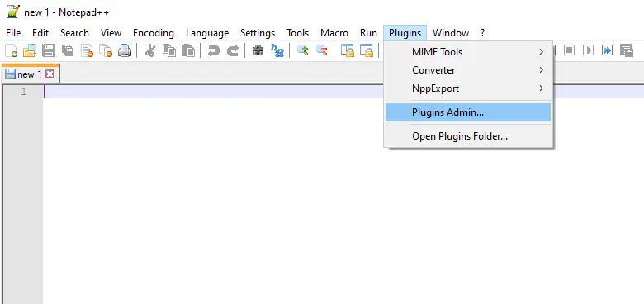This screenshot has width=644, height=304.
Task: Click the Zoom in magnifier icon
Action: pos(303,50)
